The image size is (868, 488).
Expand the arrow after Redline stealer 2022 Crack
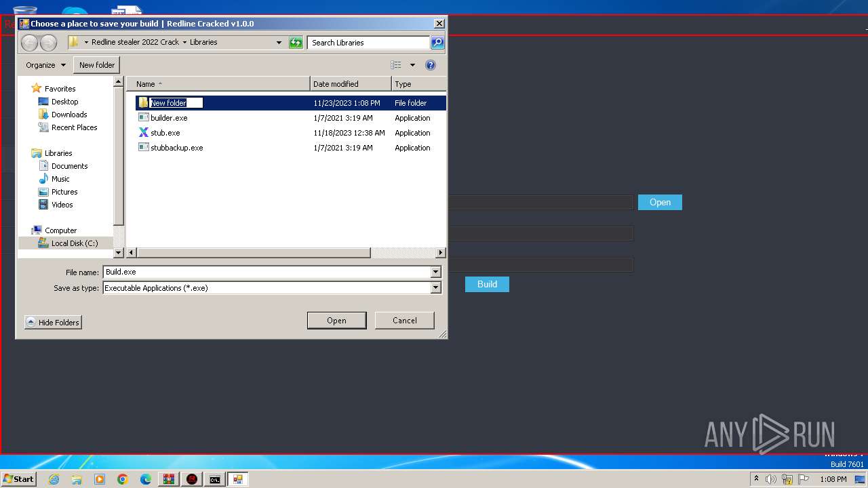click(184, 42)
